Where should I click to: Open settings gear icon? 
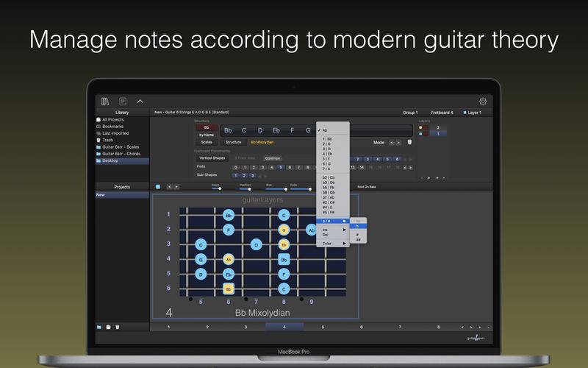click(x=483, y=102)
